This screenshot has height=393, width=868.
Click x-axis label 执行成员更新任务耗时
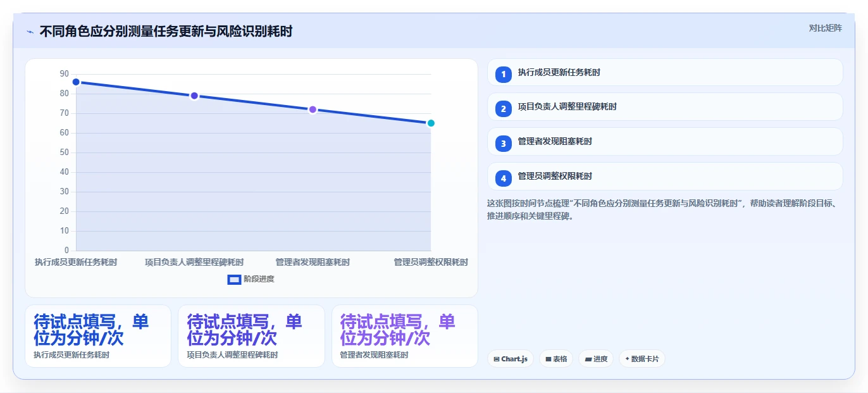(x=76, y=262)
